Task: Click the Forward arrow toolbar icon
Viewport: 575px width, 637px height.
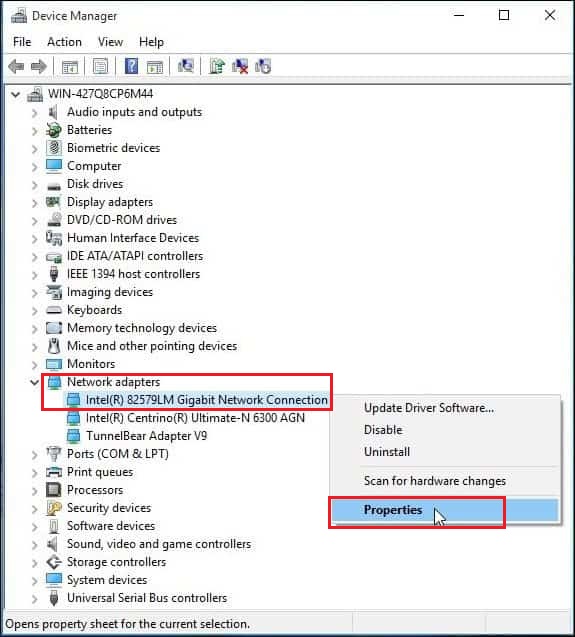Action: point(39,67)
